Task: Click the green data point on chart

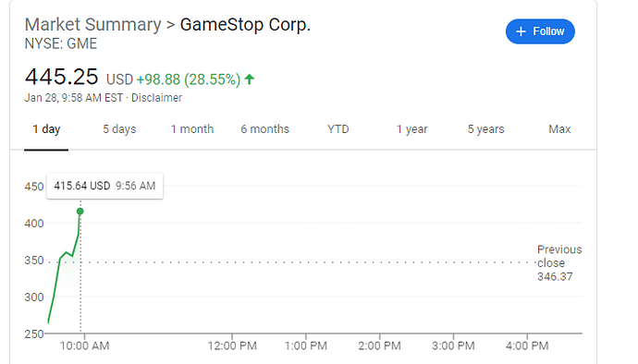Action: 80,211
